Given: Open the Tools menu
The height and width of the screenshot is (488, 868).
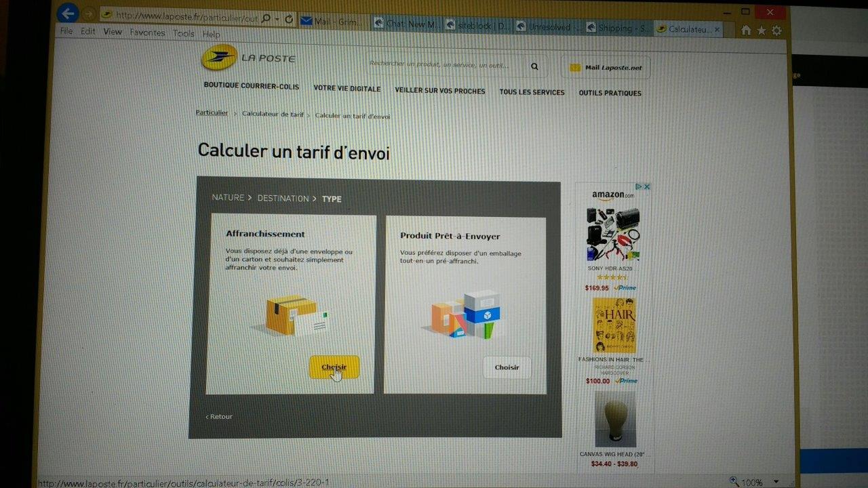Looking at the screenshot, I should point(184,33).
